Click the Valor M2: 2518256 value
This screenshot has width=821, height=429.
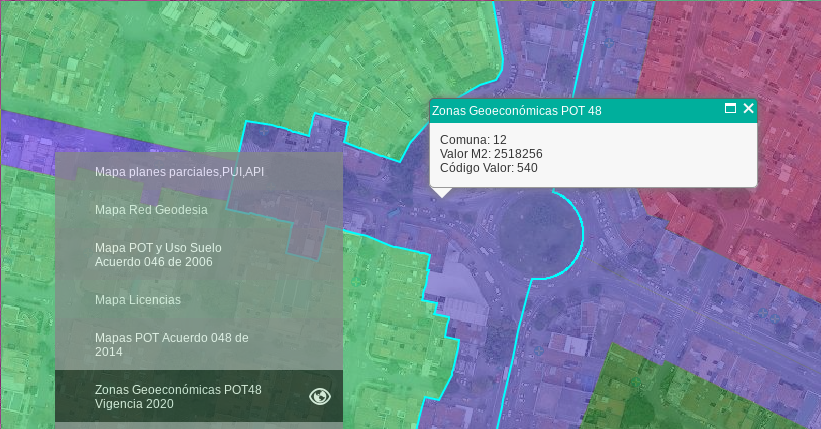pos(491,154)
